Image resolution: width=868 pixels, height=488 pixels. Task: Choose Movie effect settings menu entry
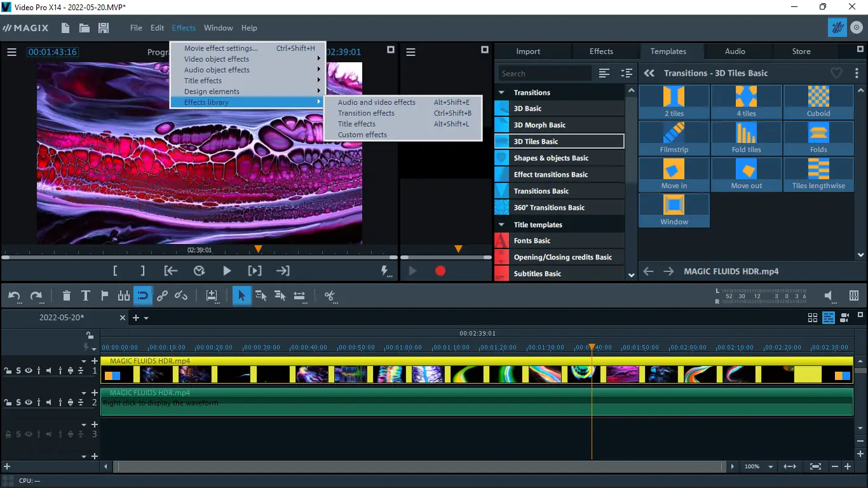(x=248, y=48)
